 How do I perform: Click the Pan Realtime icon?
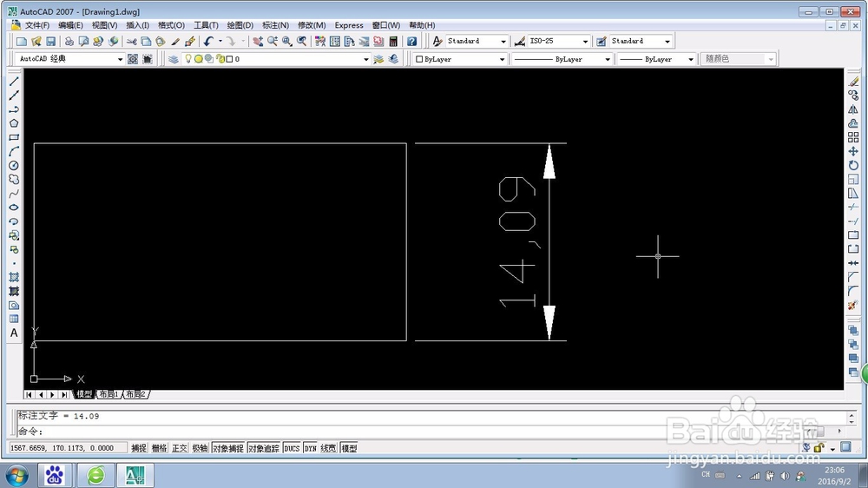click(x=258, y=41)
